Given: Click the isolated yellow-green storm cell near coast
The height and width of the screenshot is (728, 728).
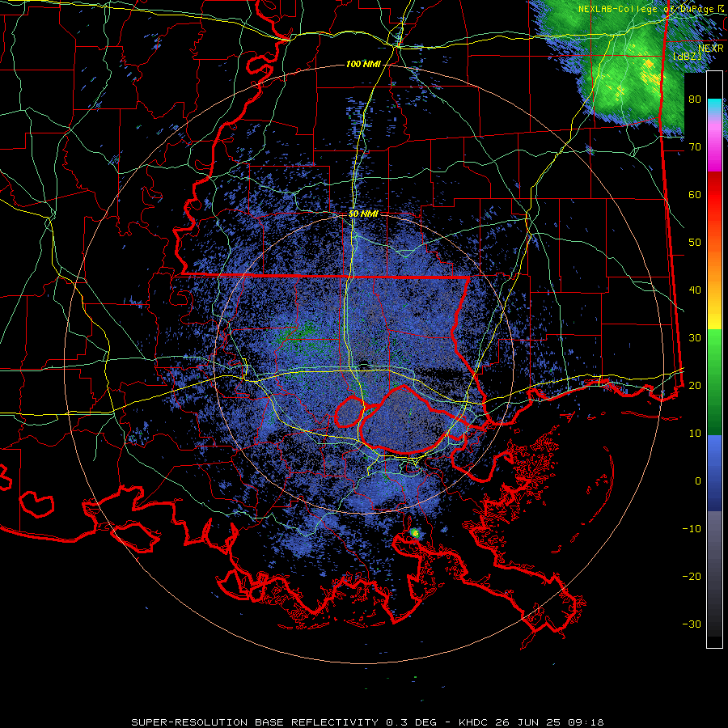Looking at the screenshot, I should click(x=415, y=534).
